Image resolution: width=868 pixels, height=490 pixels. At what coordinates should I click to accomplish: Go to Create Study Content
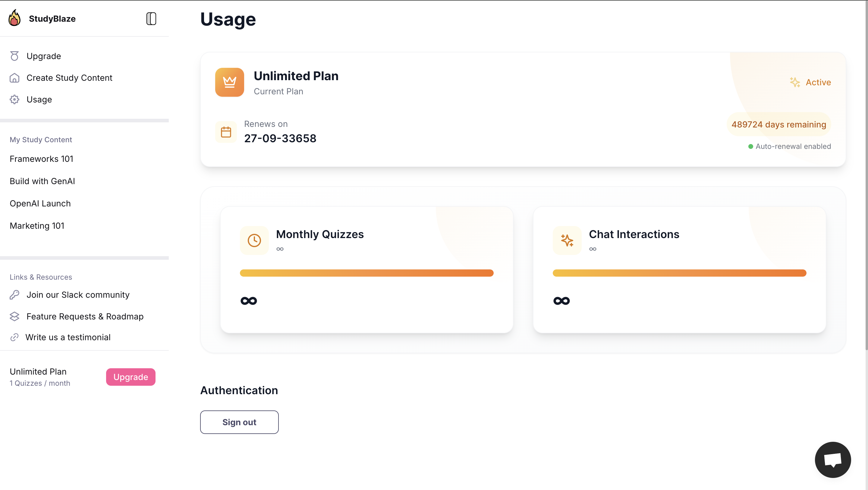click(x=69, y=78)
